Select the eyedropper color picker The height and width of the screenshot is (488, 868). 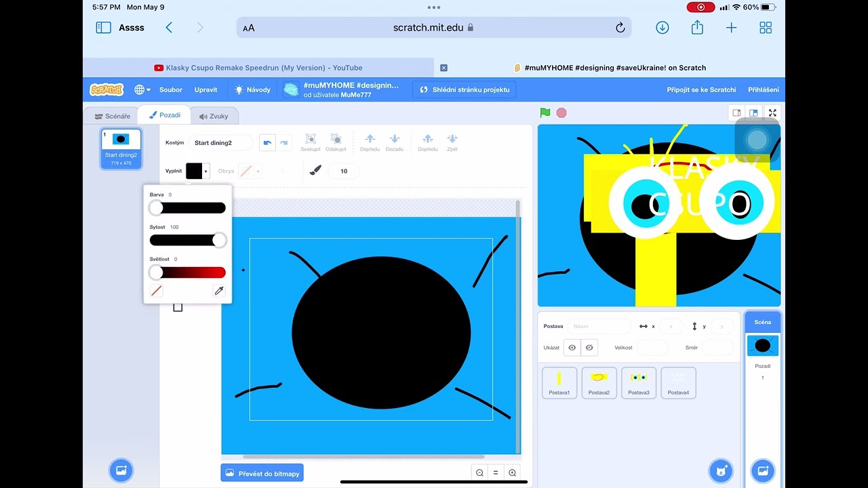point(219,291)
